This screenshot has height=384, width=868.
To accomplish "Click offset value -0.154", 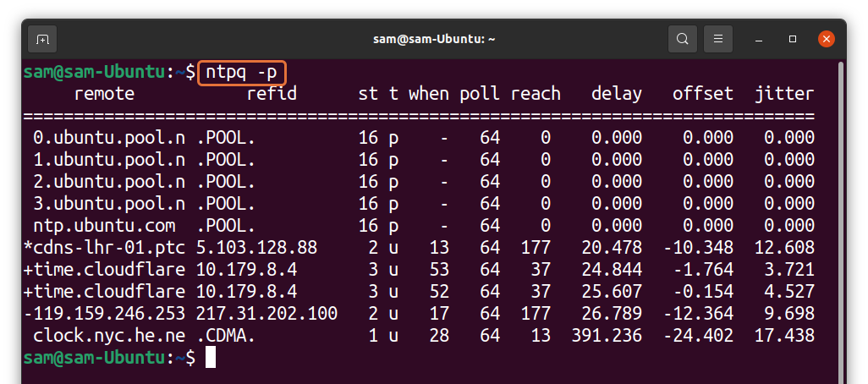I will (702, 292).
